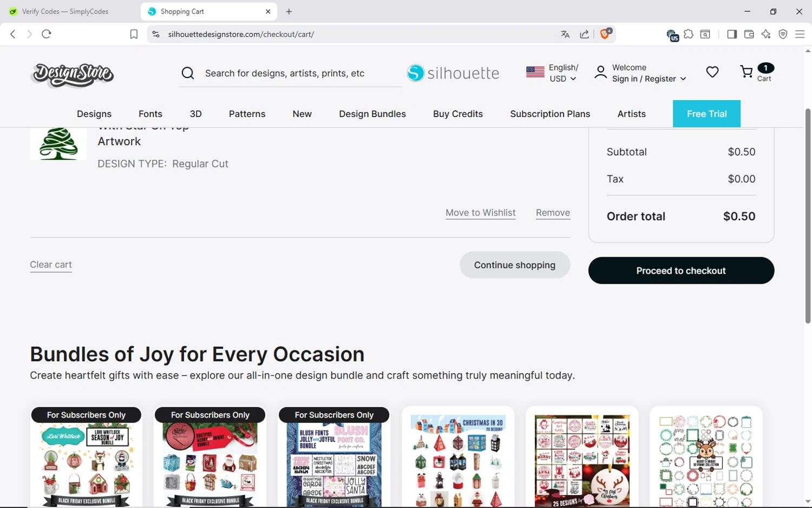Open the VPN shield icon
The width and height of the screenshot is (812, 508).
(x=783, y=34)
